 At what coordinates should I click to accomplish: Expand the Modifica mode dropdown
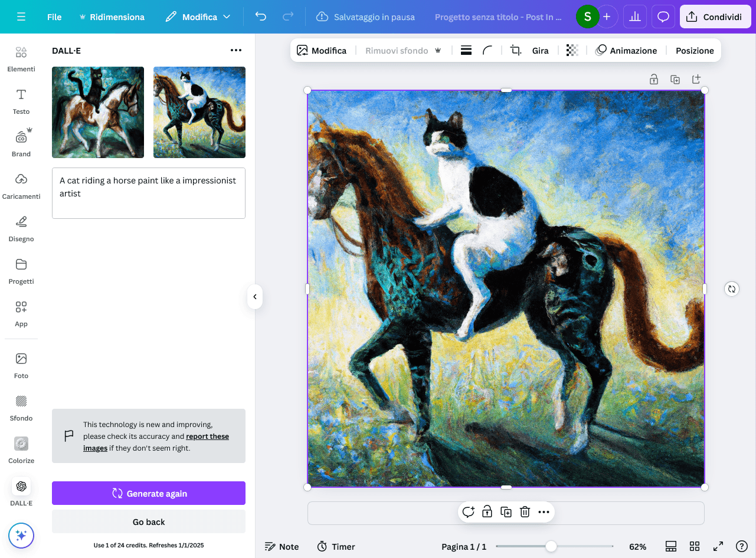198,17
